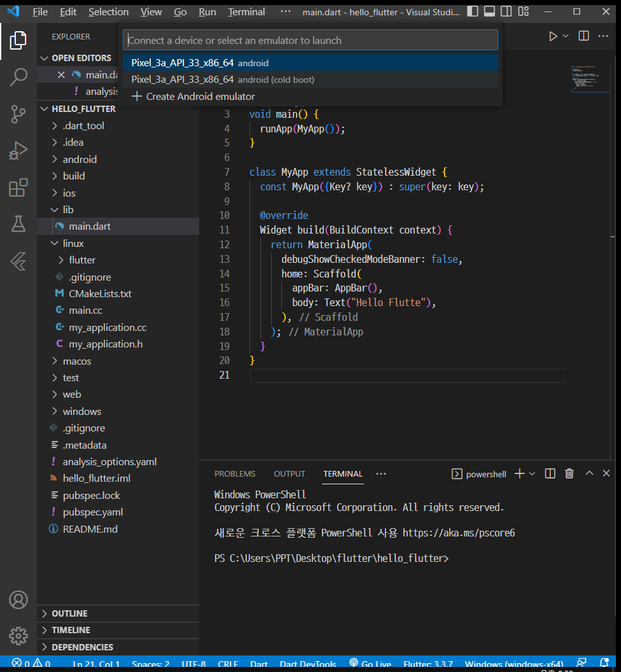
Task: Select Pixel_3a emulator cold boot option
Action: pyautogui.click(x=310, y=80)
